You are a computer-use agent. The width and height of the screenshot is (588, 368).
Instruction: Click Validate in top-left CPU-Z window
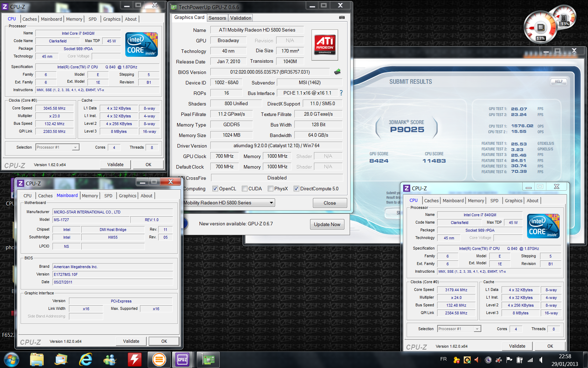[x=115, y=164]
